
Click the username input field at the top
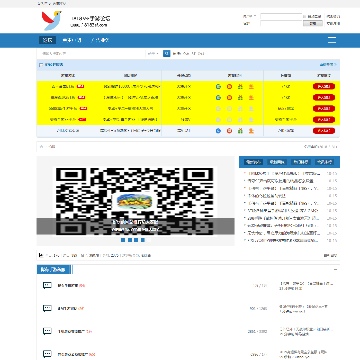point(281,16)
